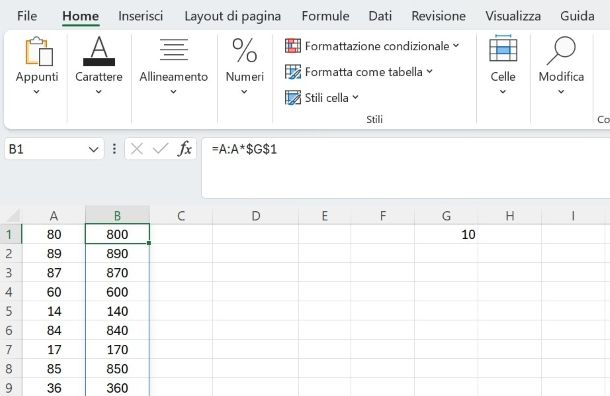Expand chevron under Allineamento

click(174, 92)
